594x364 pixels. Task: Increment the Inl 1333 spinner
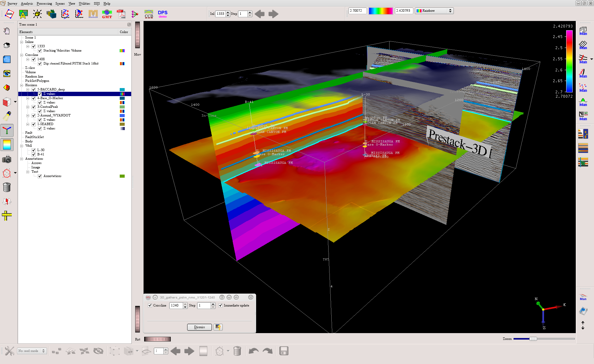tap(228, 12)
